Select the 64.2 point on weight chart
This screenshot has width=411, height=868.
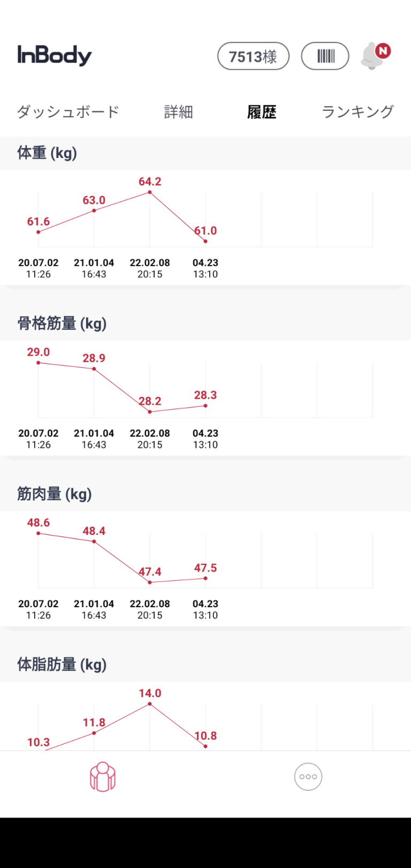pos(150,192)
